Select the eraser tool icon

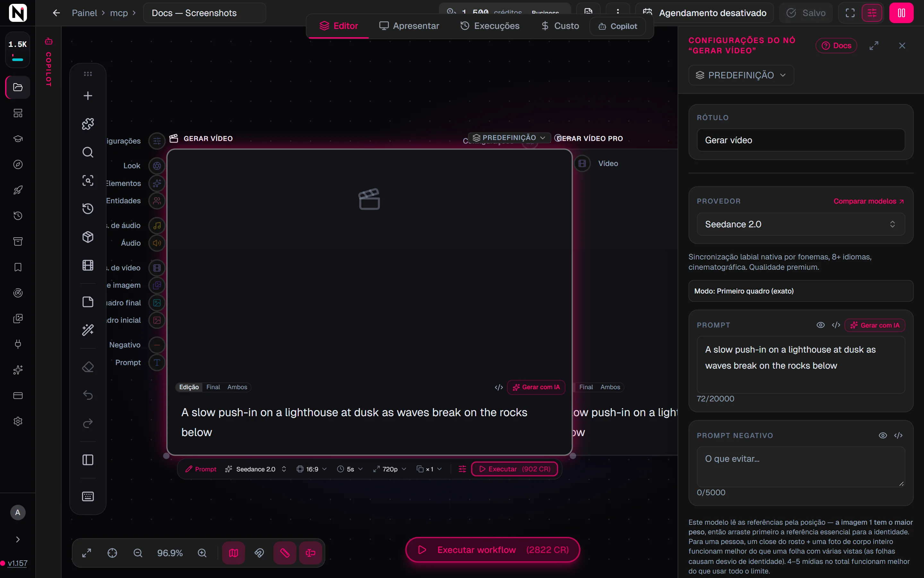[x=88, y=367]
